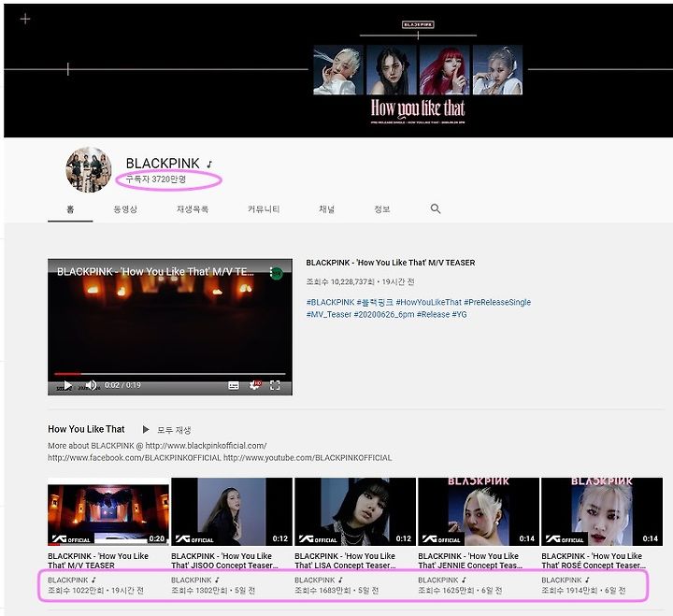
Task: Open the M/V TEASER thumbnail (0:20)
Action: click(x=108, y=511)
